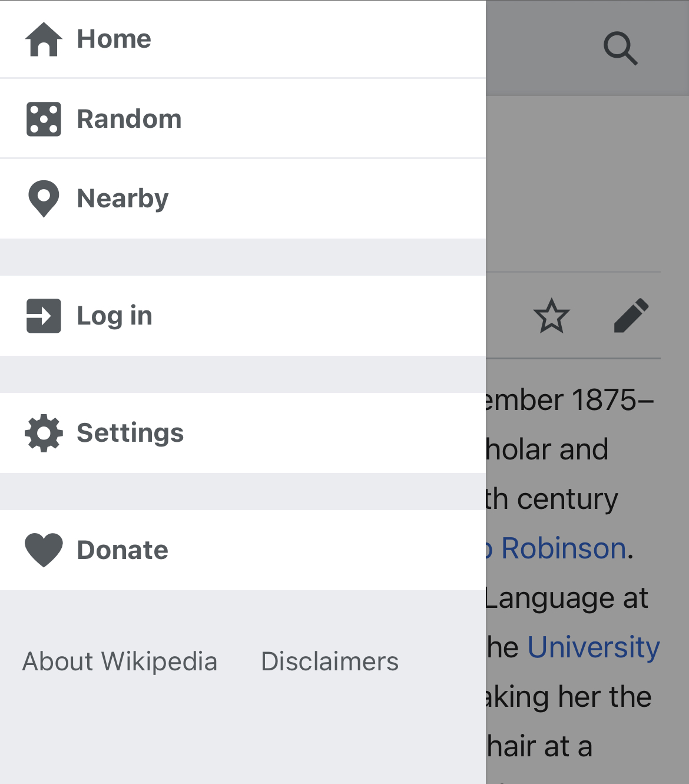This screenshot has height=784, width=689.
Task: Click the Random dice icon
Action: click(x=44, y=119)
